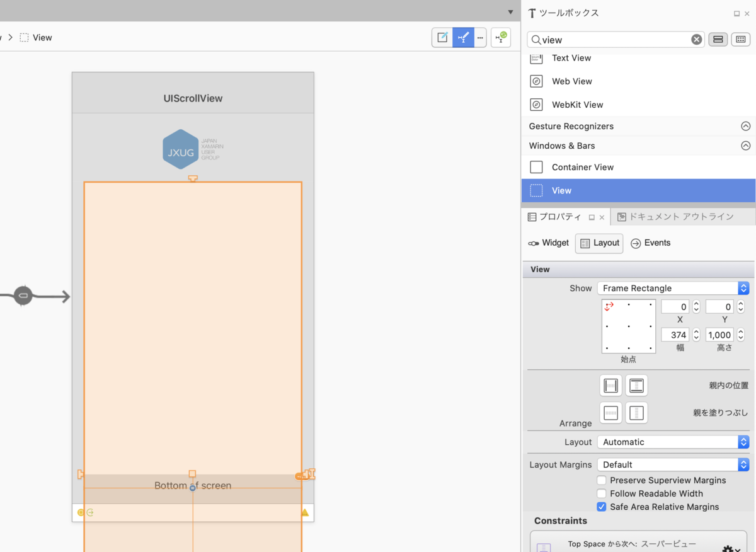Fill parent horizontally arrange button

pyautogui.click(x=611, y=413)
